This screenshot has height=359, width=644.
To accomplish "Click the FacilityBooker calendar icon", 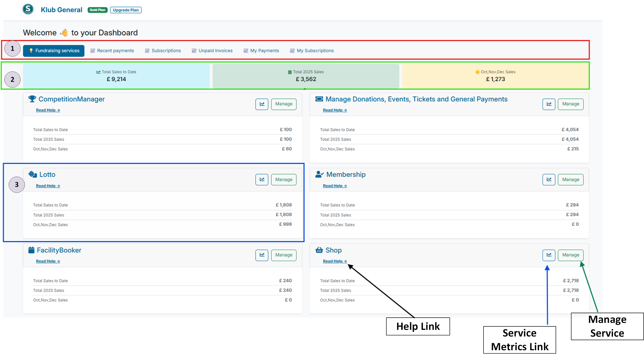I will click(31, 250).
